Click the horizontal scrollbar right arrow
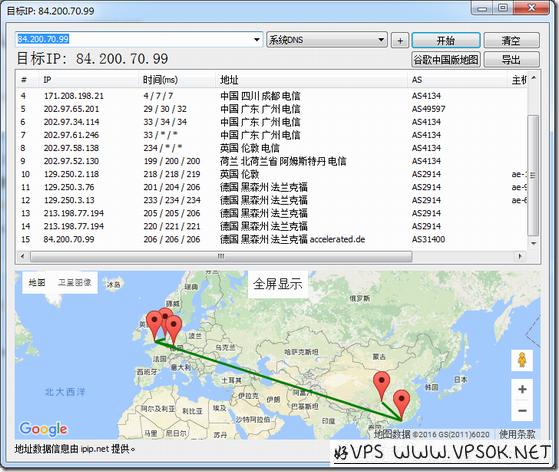This screenshot has width=559, height=472. 520,256
